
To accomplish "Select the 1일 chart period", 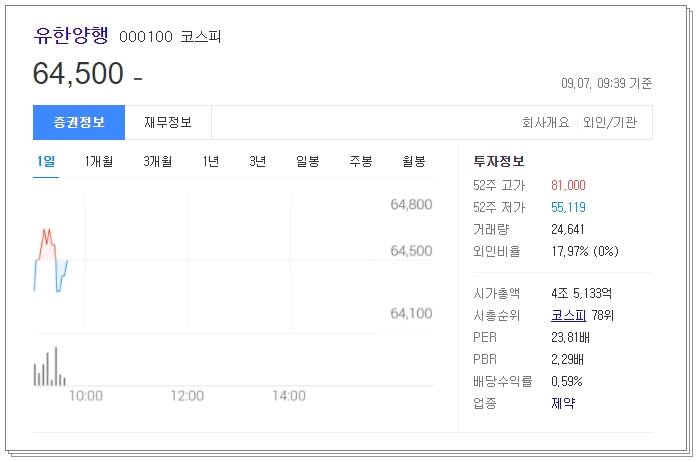I will pos(46,161).
